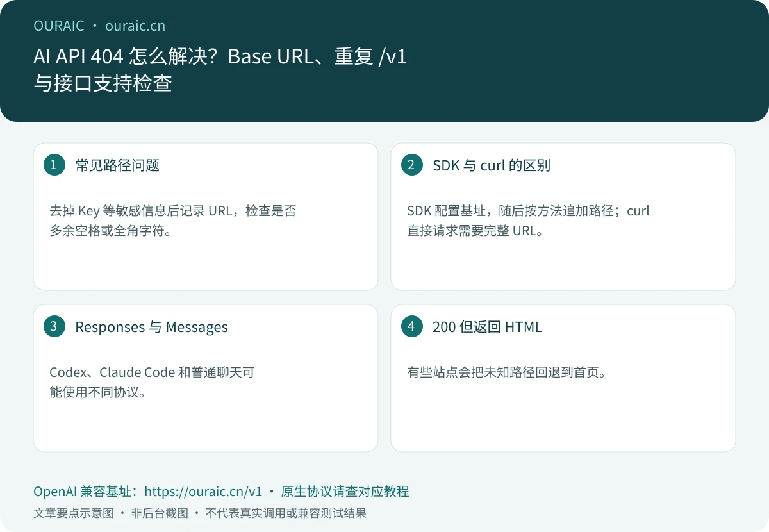The height and width of the screenshot is (532, 769).
Task: Click the number 3 badge beside Responses 与 Messages
Action: pyautogui.click(x=54, y=326)
